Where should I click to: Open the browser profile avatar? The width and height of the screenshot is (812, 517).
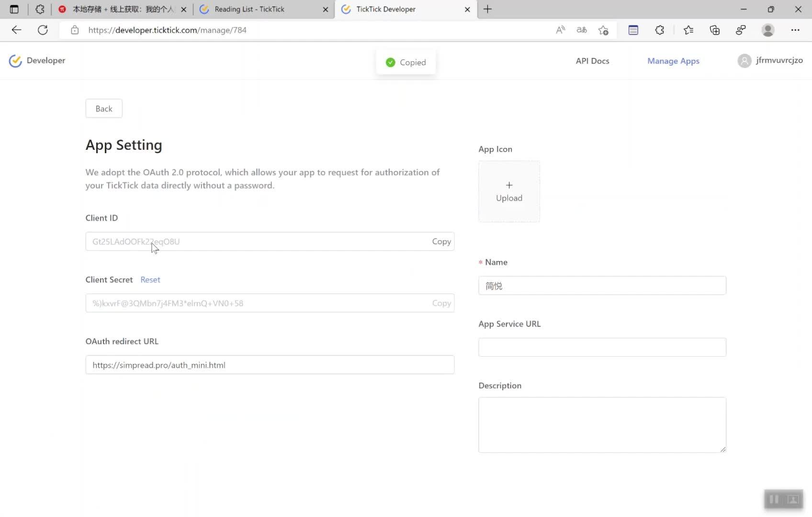[768, 30]
